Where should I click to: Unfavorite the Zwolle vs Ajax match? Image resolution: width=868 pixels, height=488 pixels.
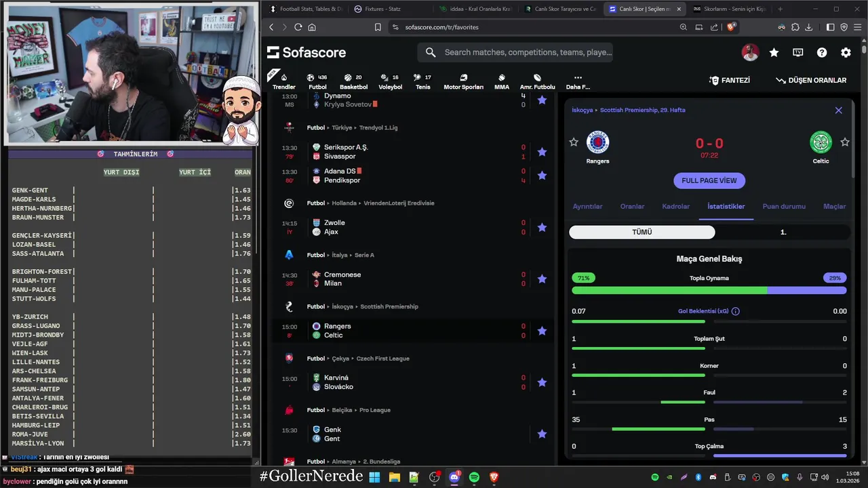[542, 227]
